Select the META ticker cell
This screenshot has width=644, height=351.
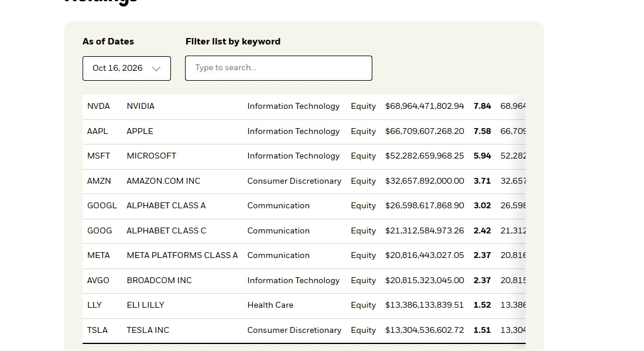[x=98, y=255]
